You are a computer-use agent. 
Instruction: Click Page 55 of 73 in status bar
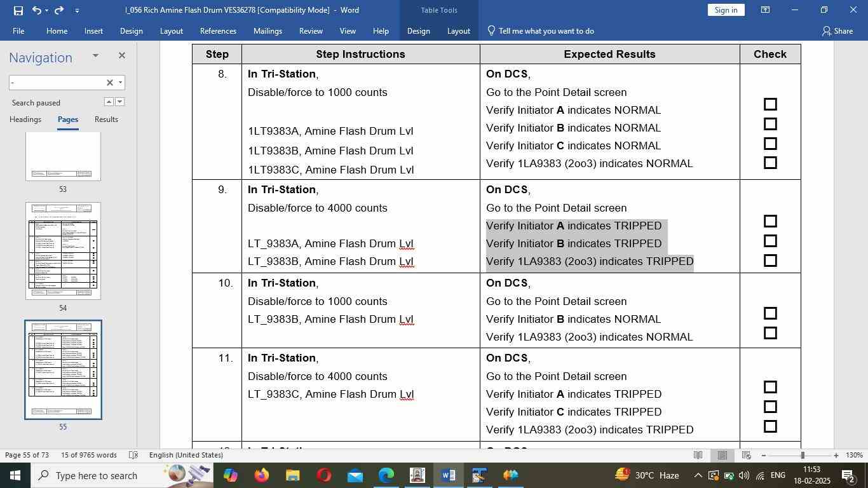click(x=27, y=455)
